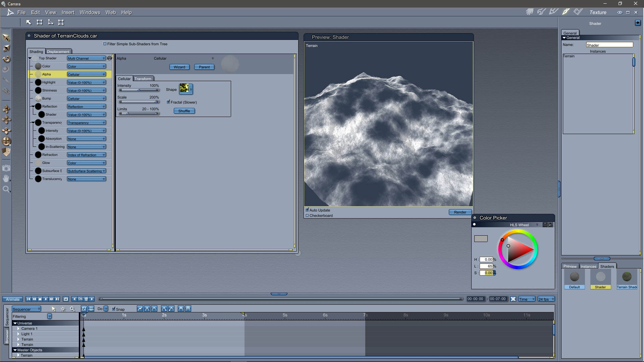Select the zoom magnifier tool in left toolbar
The width and height of the screenshot is (644, 362).
[6, 189]
